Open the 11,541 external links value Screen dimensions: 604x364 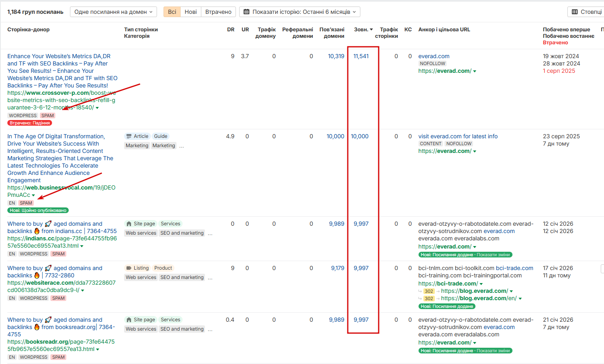click(x=361, y=56)
